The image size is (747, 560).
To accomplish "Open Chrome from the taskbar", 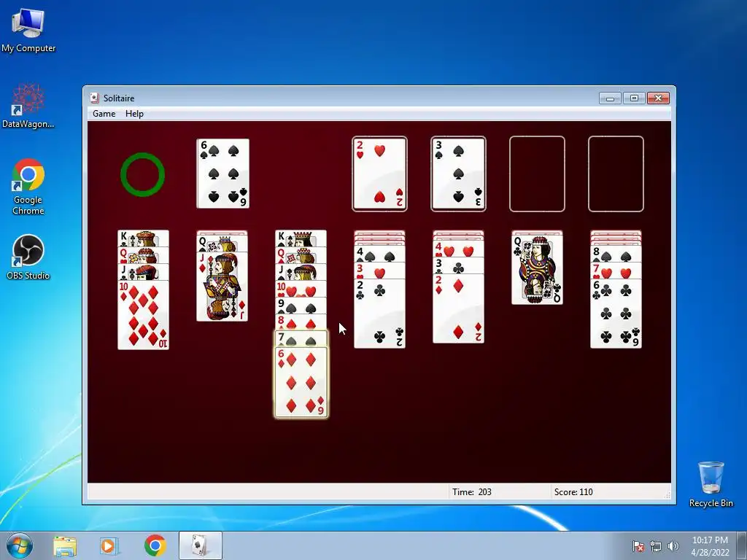I will click(155, 545).
